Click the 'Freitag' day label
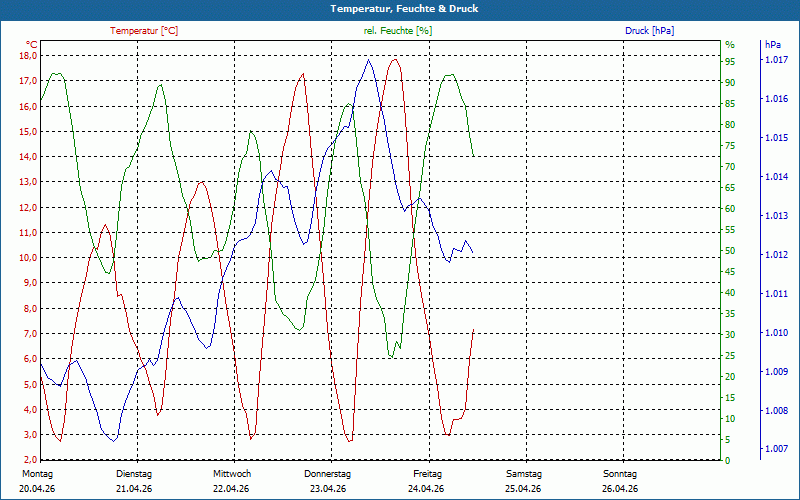This screenshot has height=500, width=800. [x=428, y=474]
